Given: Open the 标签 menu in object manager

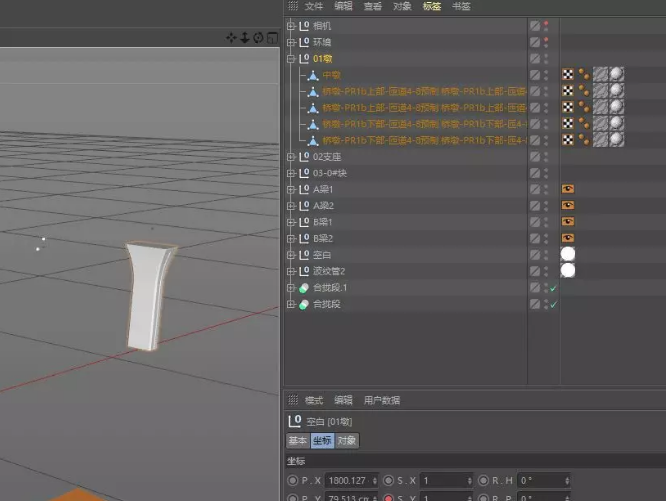Looking at the screenshot, I should tap(432, 6).
